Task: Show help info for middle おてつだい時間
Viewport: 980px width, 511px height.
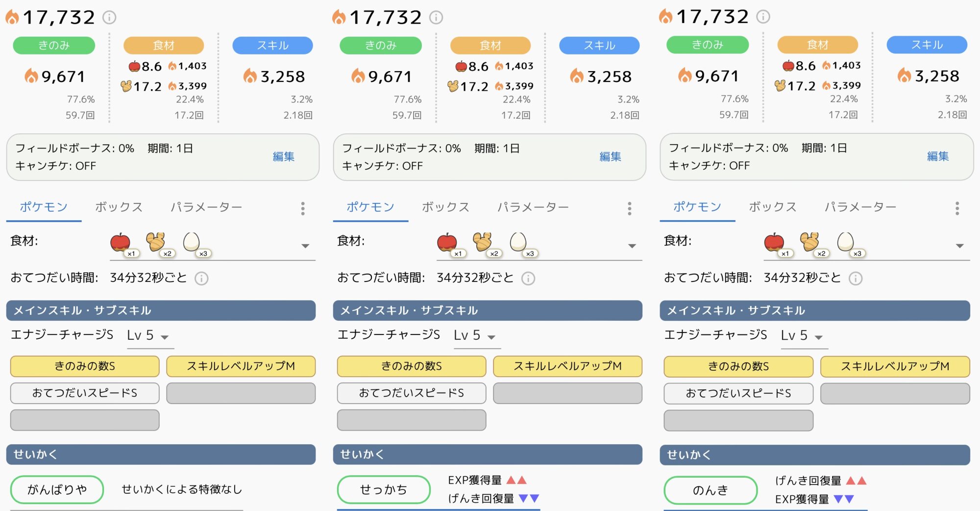Action: pos(528,279)
